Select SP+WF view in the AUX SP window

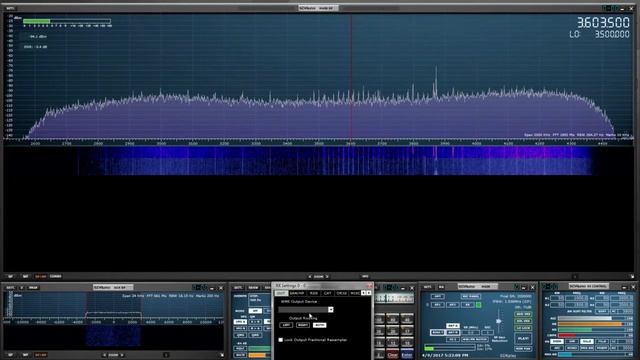click(41, 355)
